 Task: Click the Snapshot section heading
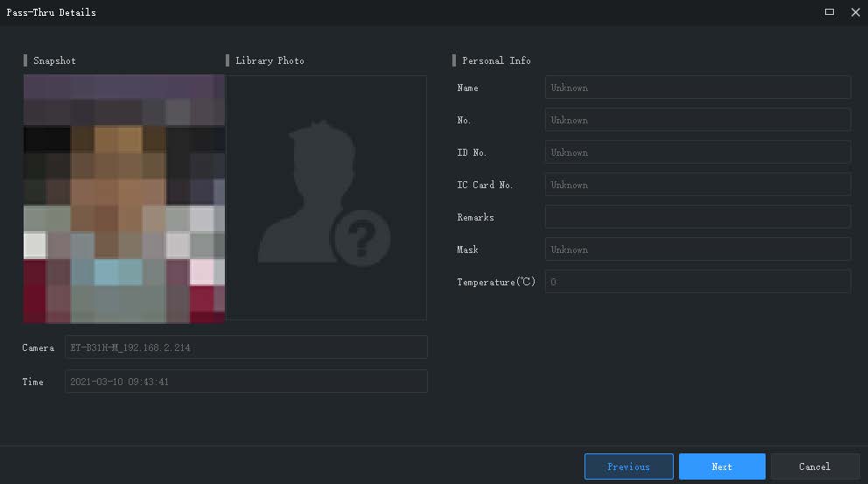click(x=54, y=60)
